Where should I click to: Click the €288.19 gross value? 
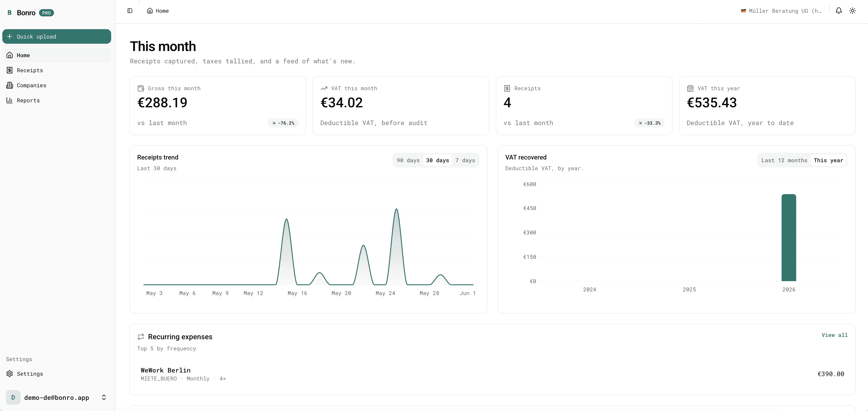coord(162,103)
